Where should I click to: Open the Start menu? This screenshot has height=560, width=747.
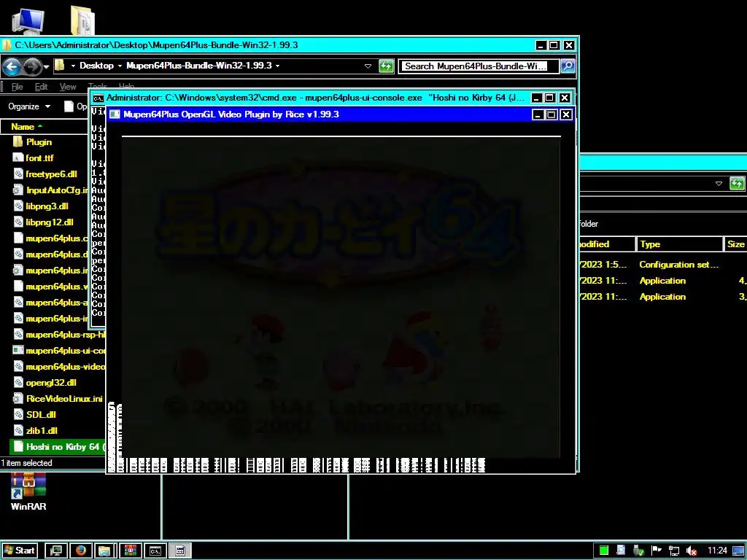tap(20, 551)
